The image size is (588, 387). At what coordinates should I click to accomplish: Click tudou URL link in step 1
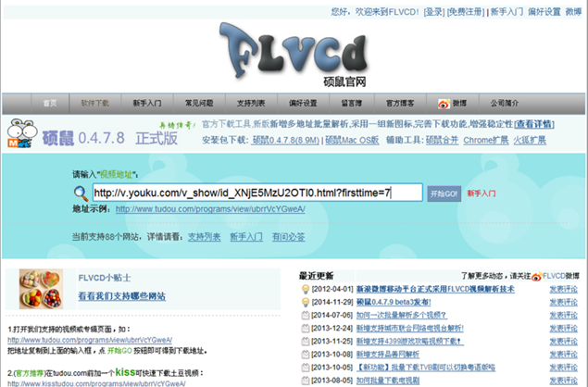click(90, 340)
